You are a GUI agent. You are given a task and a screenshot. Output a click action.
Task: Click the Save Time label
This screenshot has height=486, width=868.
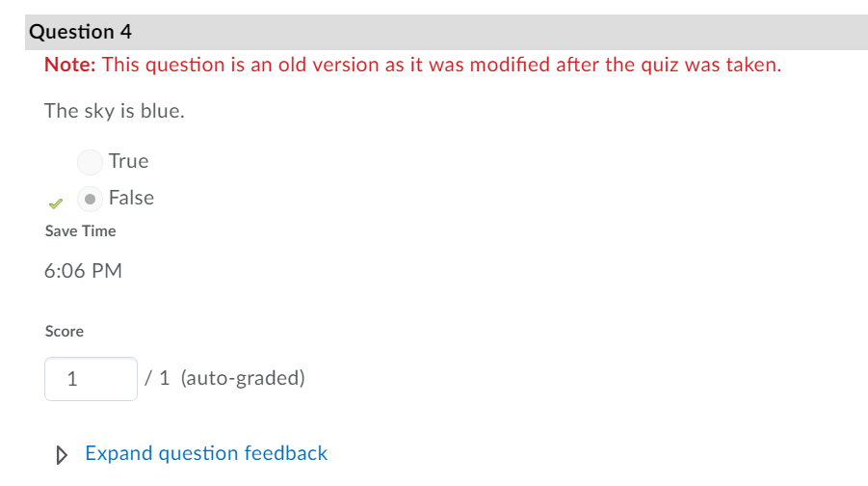80,231
